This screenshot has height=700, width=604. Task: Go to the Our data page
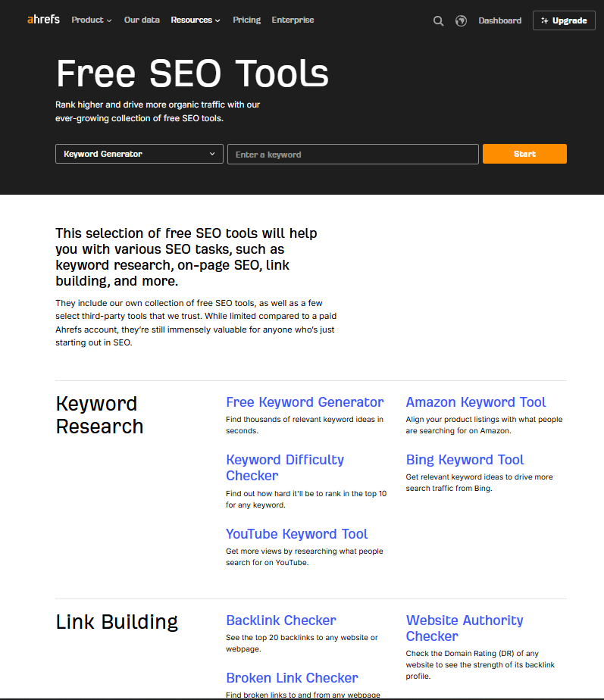coord(142,20)
